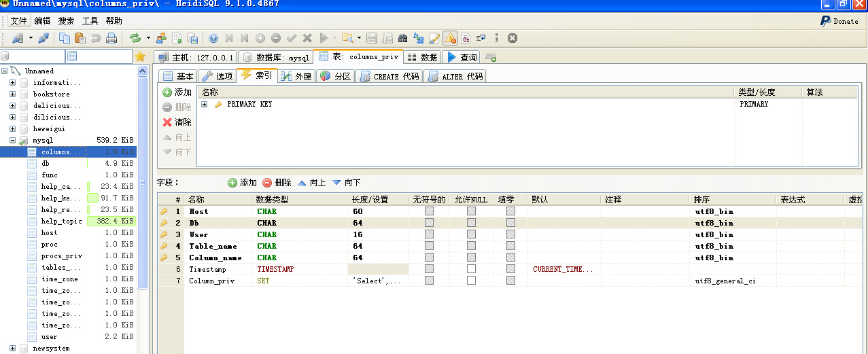The width and height of the screenshot is (868, 354).
Task: Click the binoculars find text icon
Action: point(403,38)
